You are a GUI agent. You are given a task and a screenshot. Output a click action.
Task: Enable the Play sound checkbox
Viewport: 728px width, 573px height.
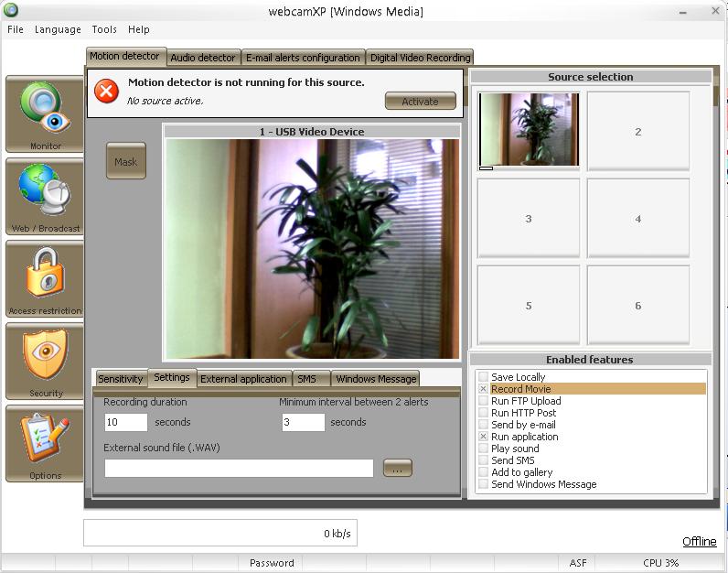(483, 449)
